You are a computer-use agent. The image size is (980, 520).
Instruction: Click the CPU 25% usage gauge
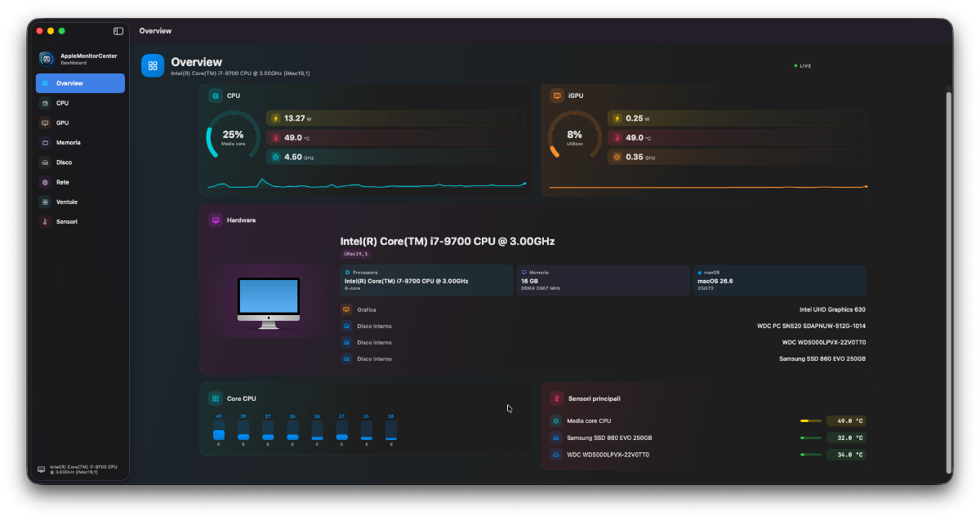[233, 135]
